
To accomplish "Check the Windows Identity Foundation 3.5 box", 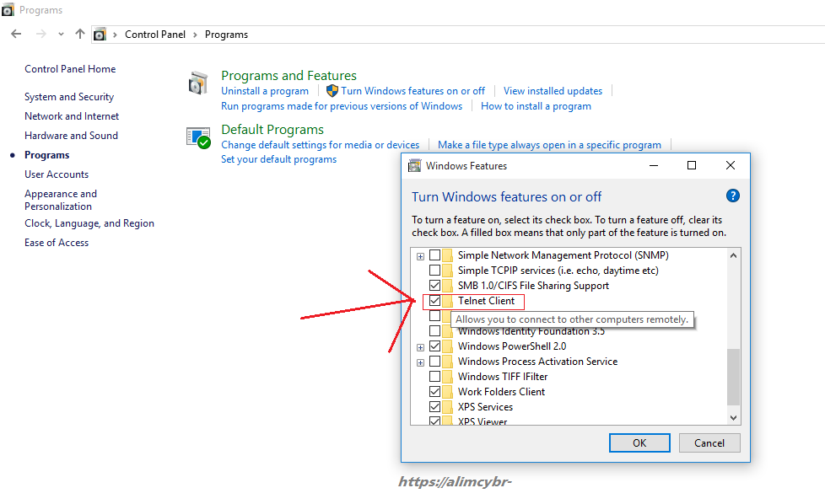I will [434, 331].
